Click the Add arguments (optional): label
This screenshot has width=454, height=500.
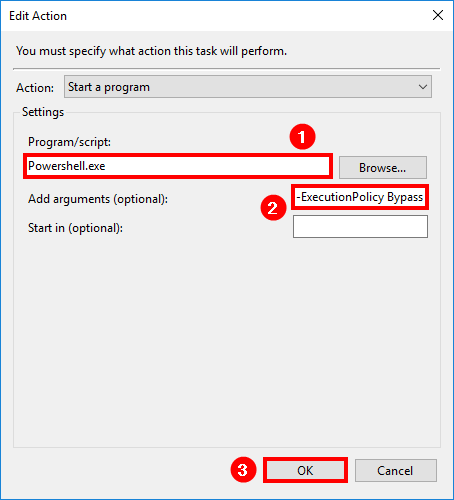point(98,199)
